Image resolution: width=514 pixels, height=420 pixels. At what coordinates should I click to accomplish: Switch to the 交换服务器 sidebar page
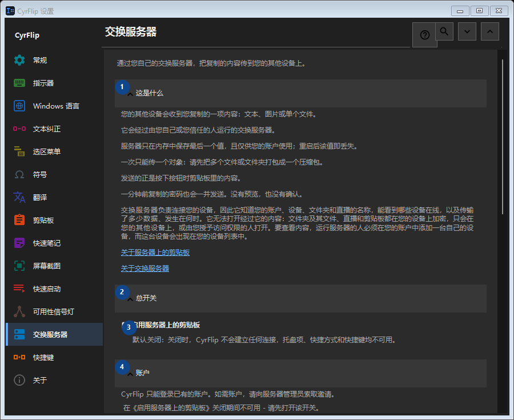54,334
